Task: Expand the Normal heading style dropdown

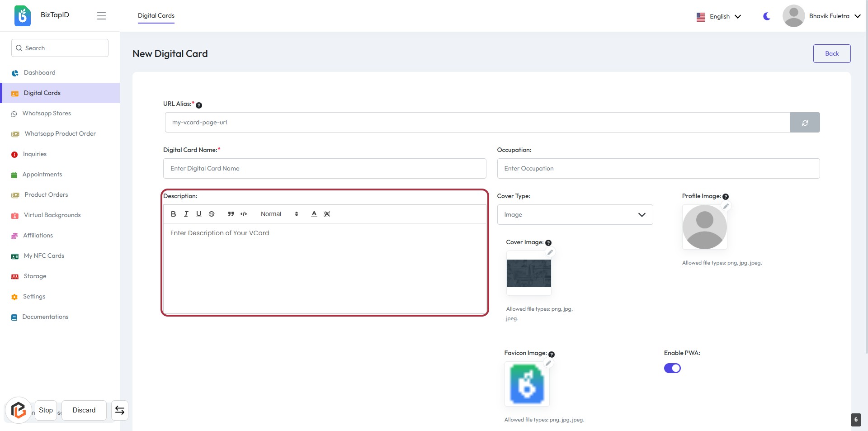Action: coord(279,214)
